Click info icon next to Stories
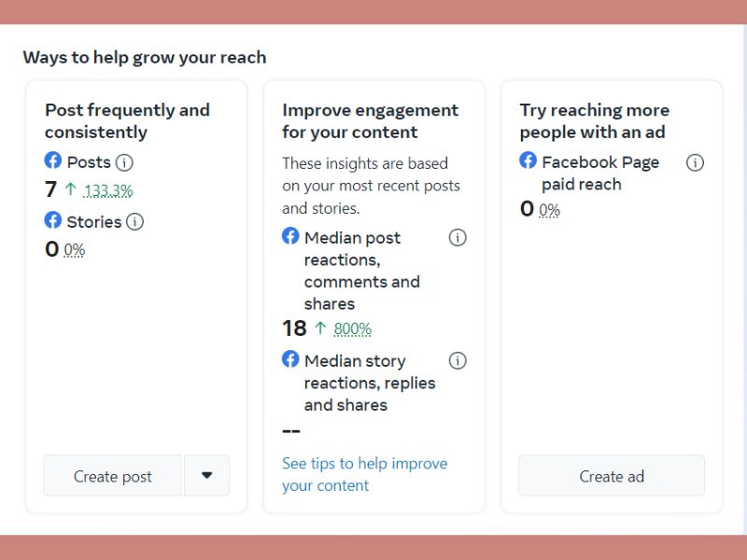Screen dimensions: 747x560 (x=134, y=222)
